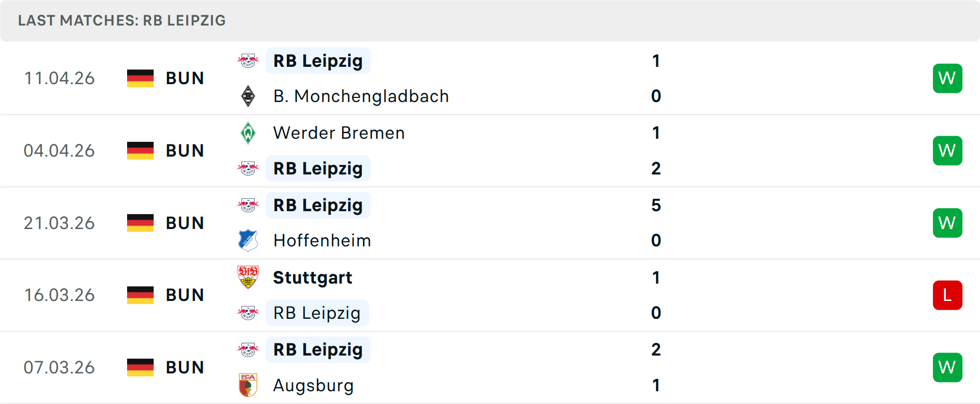Click the RB Leipzig club crest beside the top match
The image size is (980, 404).
pyautogui.click(x=248, y=60)
